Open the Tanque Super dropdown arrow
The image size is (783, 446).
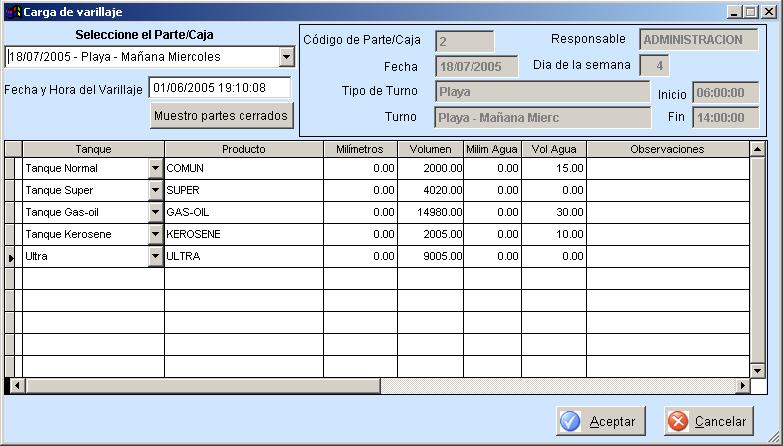tap(155, 191)
